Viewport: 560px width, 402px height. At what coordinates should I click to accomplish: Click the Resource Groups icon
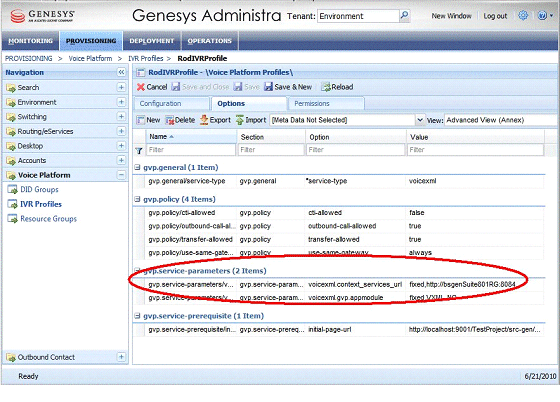12,218
